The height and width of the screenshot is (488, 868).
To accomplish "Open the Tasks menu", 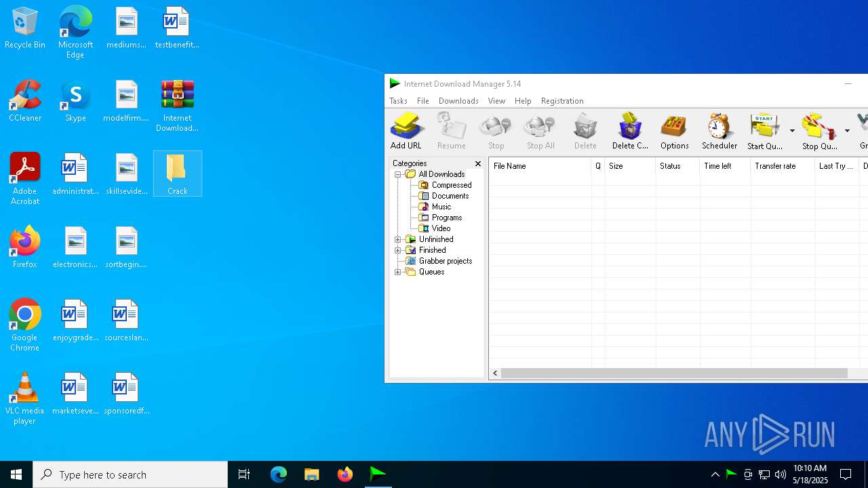I will pyautogui.click(x=398, y=101).
